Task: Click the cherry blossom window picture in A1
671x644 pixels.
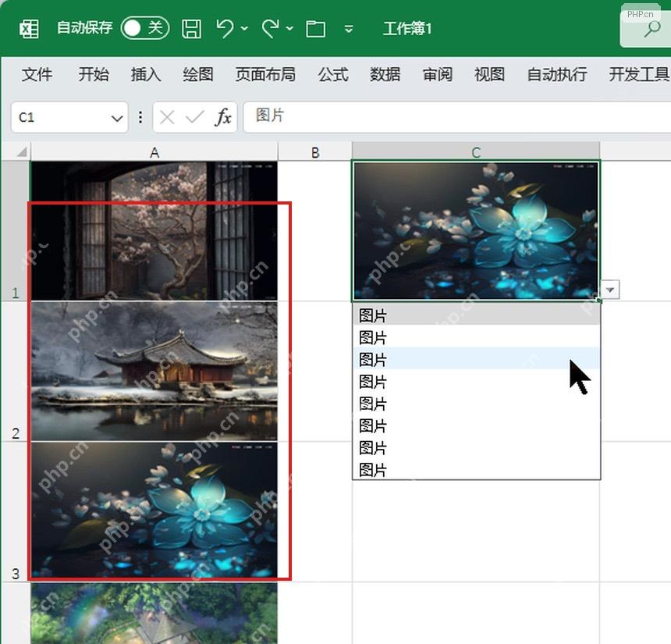Action: click(154, 231)
